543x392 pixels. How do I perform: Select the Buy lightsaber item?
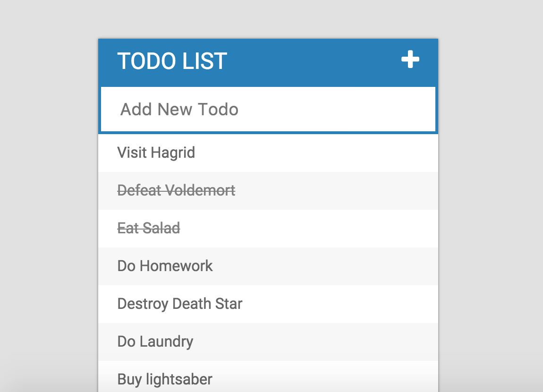tap(165, 379)
